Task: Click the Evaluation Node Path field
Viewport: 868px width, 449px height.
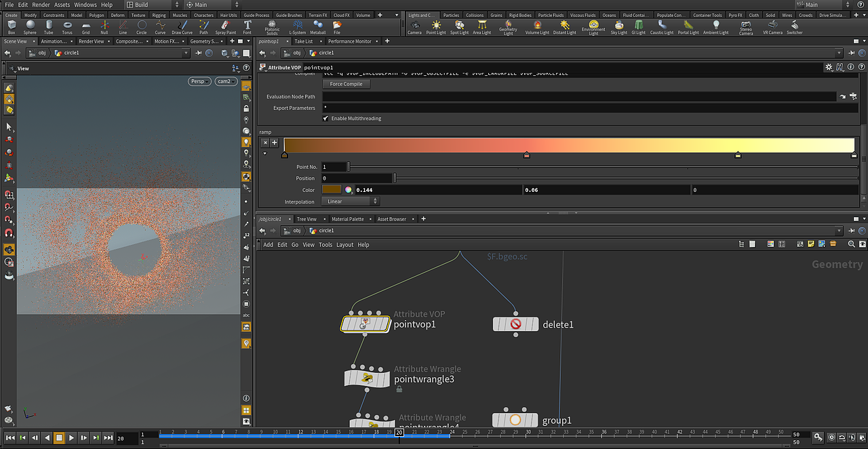Action: click(579, 97)
